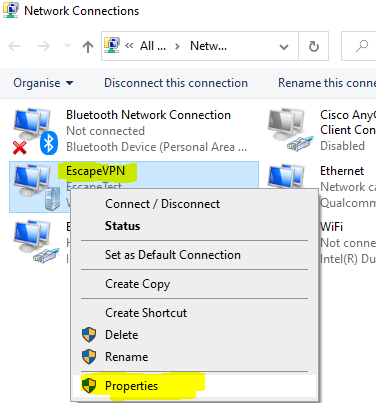Click the address bar network icon
The width and height of the screenshot is (376, 403).
click(112, 45)
